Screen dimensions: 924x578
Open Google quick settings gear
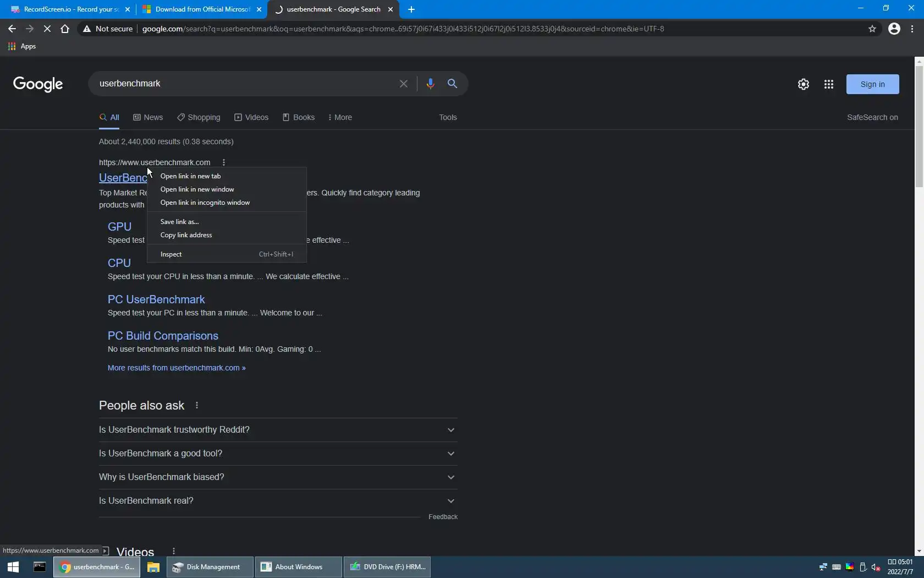click(804, 84)
